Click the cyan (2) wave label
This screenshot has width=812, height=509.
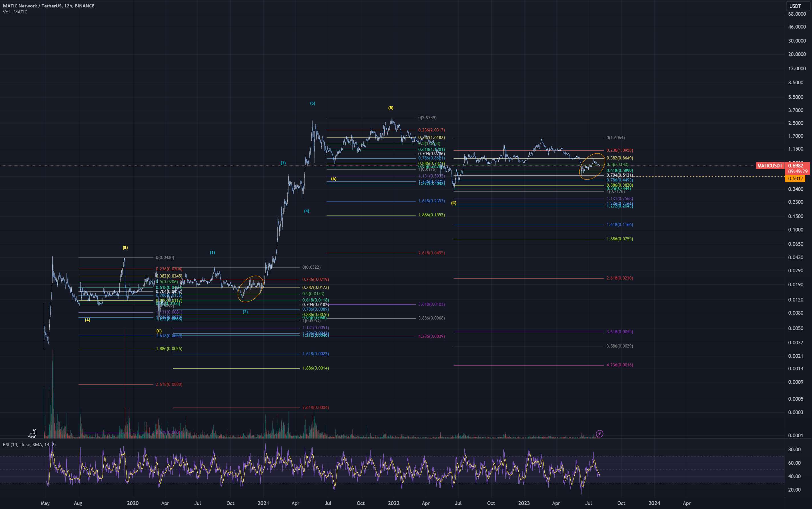245,312
